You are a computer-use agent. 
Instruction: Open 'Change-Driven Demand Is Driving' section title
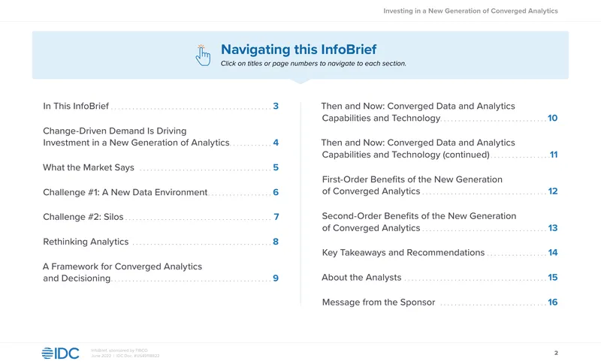[115, 131]
